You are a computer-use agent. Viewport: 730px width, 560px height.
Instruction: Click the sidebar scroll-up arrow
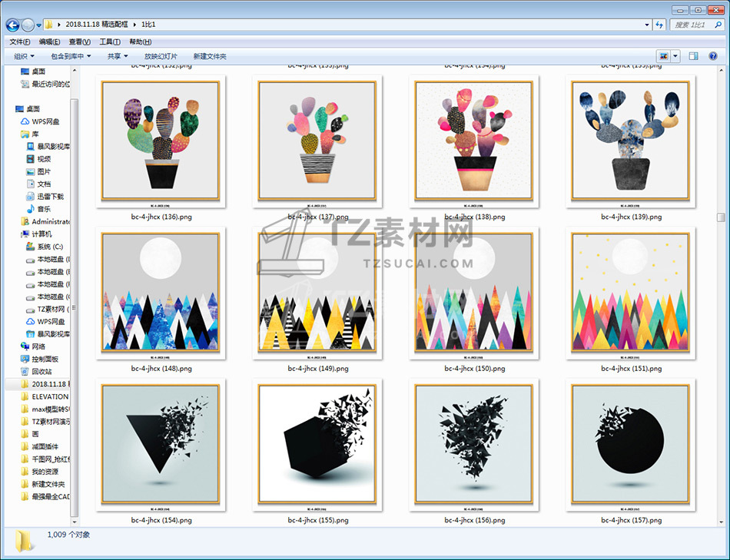click(x=74, y=71)
